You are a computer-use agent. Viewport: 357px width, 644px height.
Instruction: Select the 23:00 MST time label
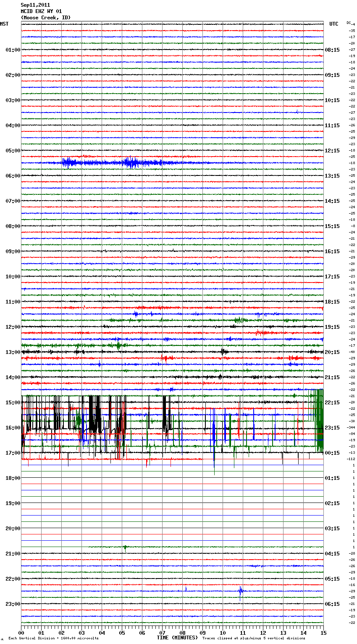[x=13, y=604]
